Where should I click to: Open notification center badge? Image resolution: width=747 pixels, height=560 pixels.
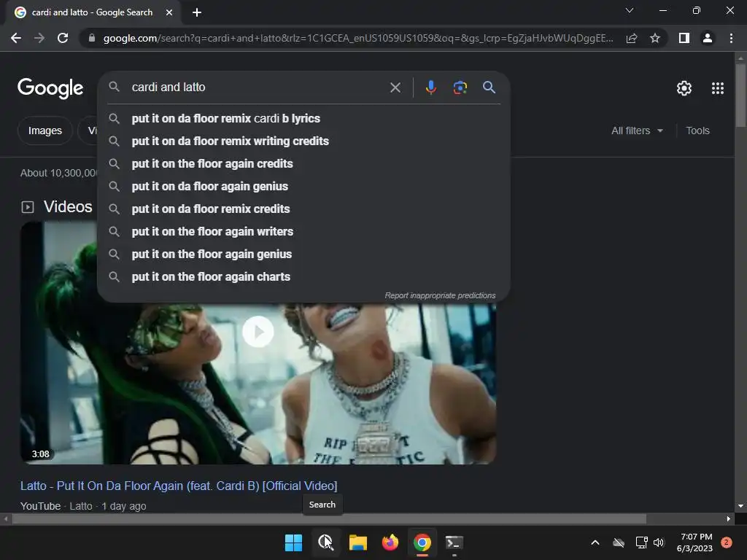[x=726, y=542]
